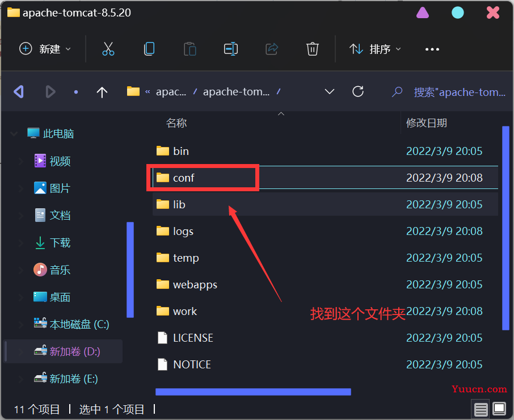Open 此电脑 in navigation pane

point(50,133)
